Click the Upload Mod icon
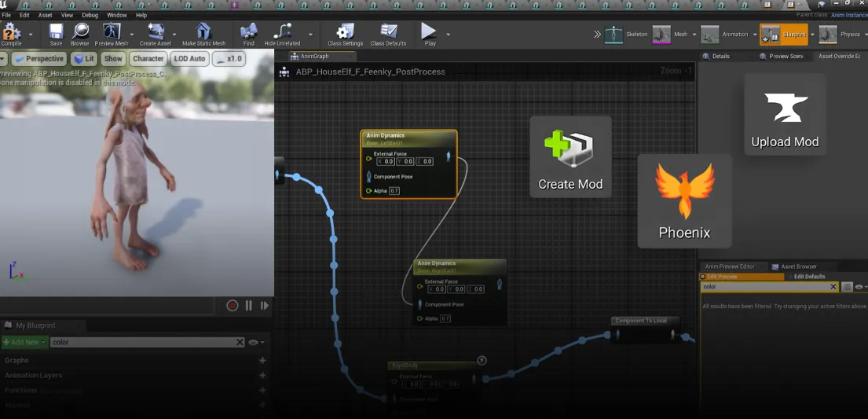The width and height of the screenshot is (868, 419). pyautogui.click(x=785, y=114)
